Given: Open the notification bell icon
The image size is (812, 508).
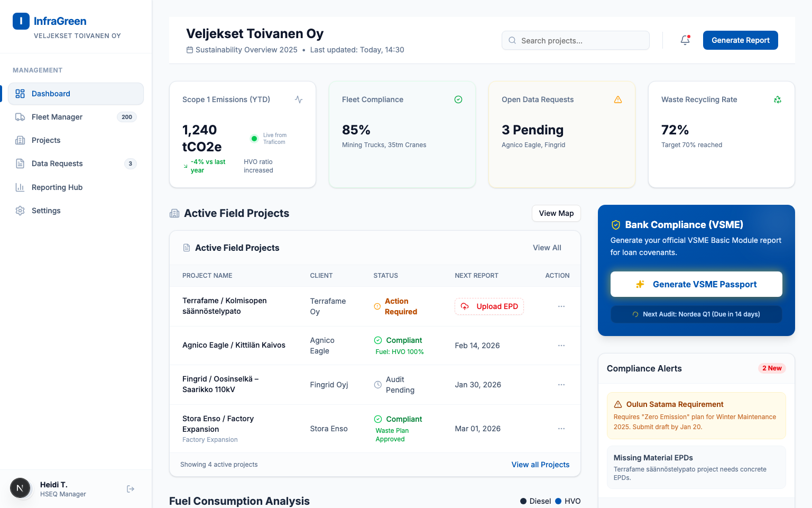Looking at the screenshot, I should tap(685, 40).
